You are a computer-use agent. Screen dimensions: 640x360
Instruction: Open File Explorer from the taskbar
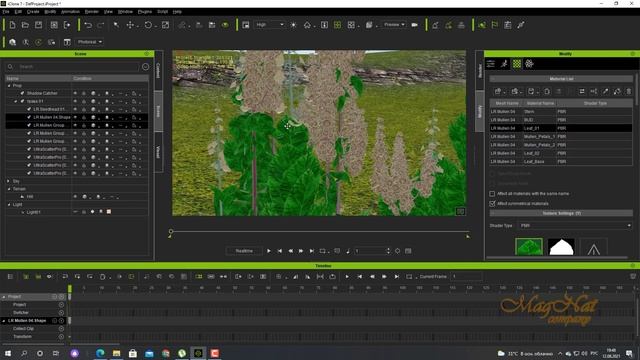coord(117,353)
